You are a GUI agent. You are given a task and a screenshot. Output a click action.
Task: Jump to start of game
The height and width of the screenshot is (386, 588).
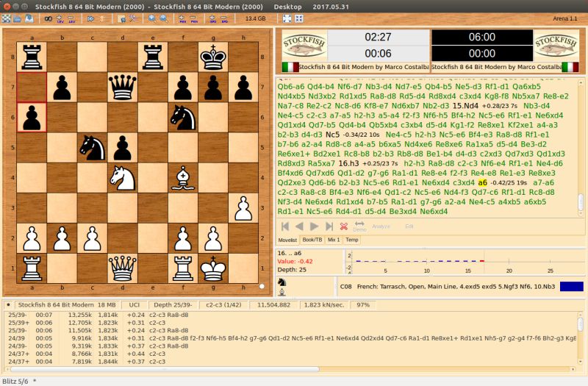click(285, 226)
